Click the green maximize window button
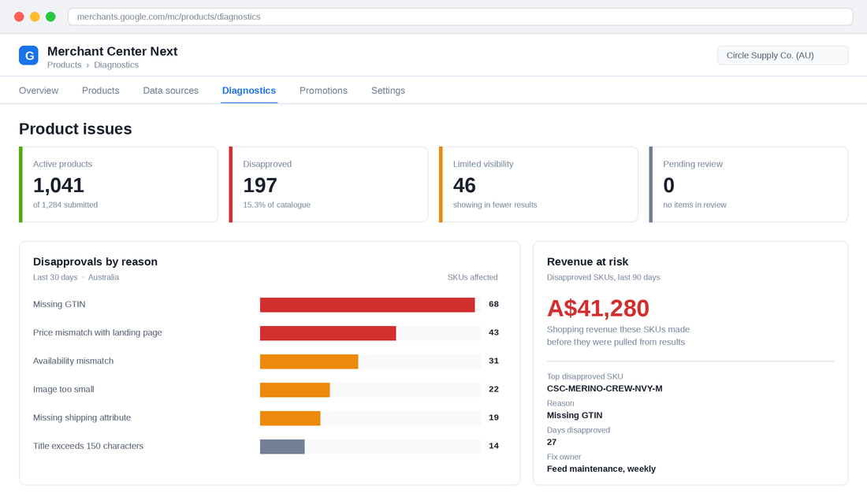Viewport: 867px width, 504px height. (x=50, y=17)
